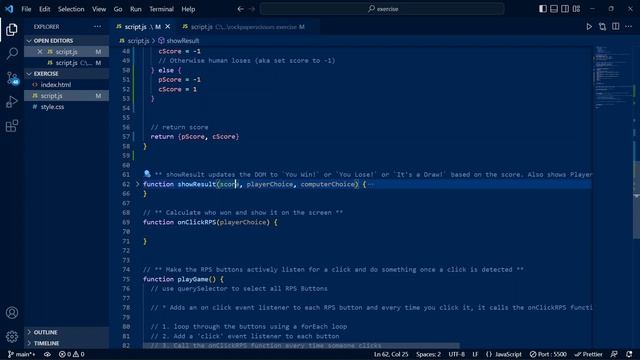Open index.html in the explorer
640x360 pixels.
(x=67, y=85)
